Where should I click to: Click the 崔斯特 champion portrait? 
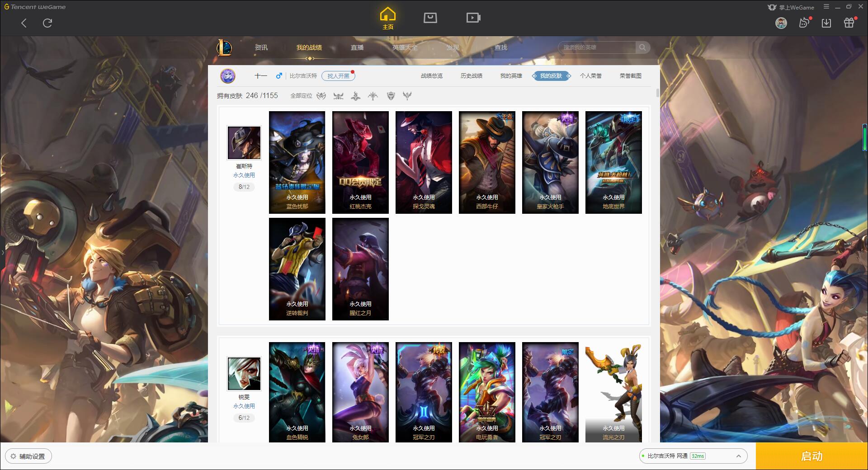[244, 143]
